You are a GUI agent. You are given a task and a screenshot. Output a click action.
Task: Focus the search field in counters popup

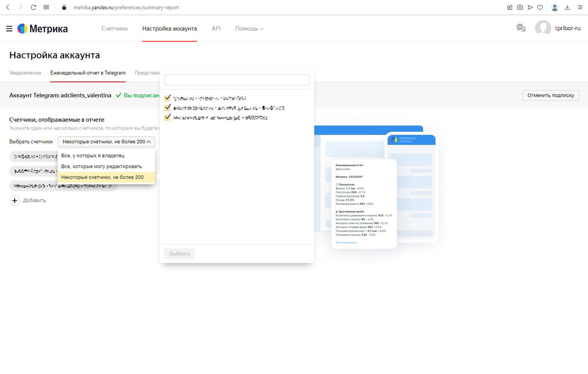(237, 80)
